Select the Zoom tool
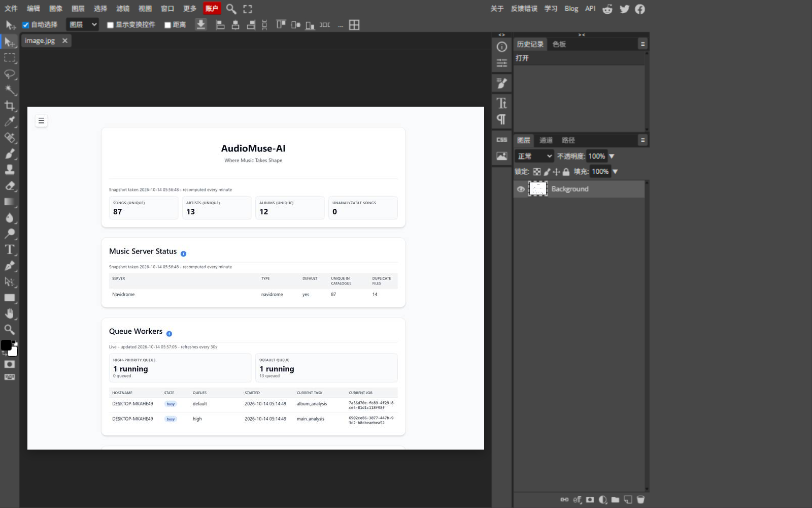The image size is (812, 508). click(x=10, y=329)
